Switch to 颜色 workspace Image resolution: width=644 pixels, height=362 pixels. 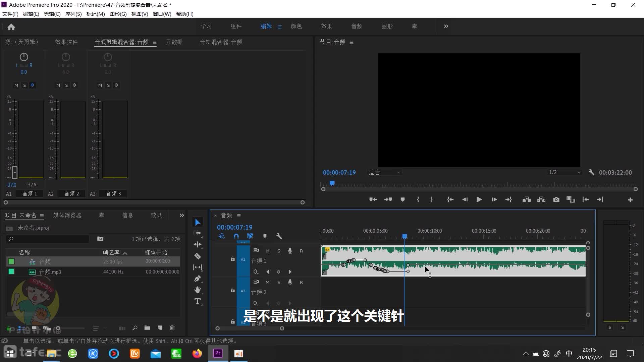click(297, 26)
